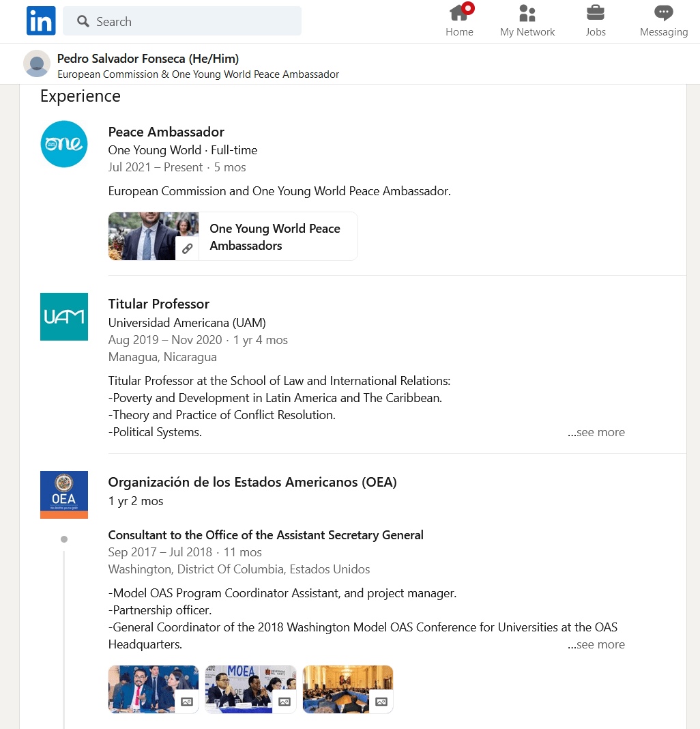Screen dimensions: 700x729
Task: Click the profile avatar beside Pedro Salvador Fonseca
Action: [x=37, y=63]
